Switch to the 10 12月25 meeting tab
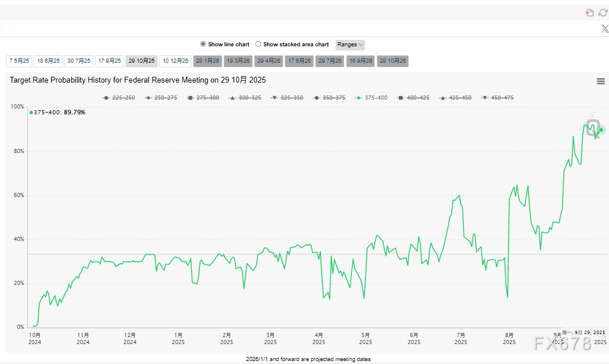This screenshot has height=364, width=609. click(175, 61)
